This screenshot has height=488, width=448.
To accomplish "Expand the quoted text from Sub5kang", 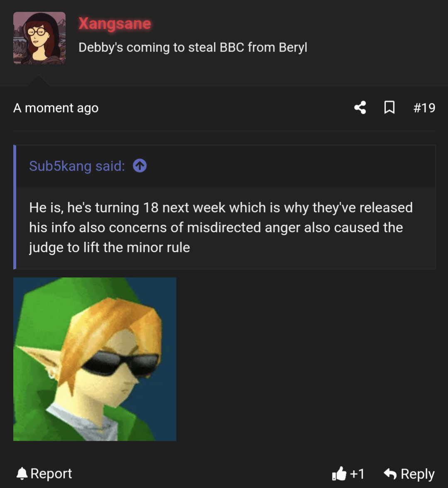I will pyautogui.click(x=220, y=228).
